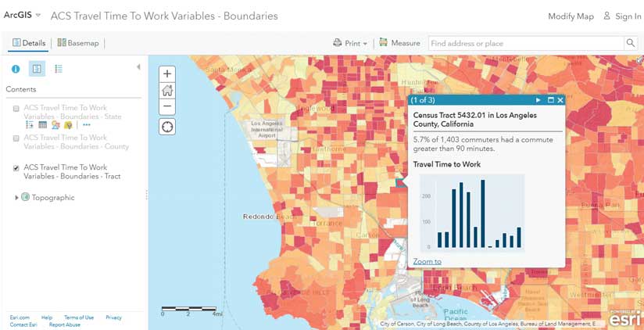Toggle the Boundaries - State layer checkbox
Screen dimensions: 644x330
(x=16, y=109)
